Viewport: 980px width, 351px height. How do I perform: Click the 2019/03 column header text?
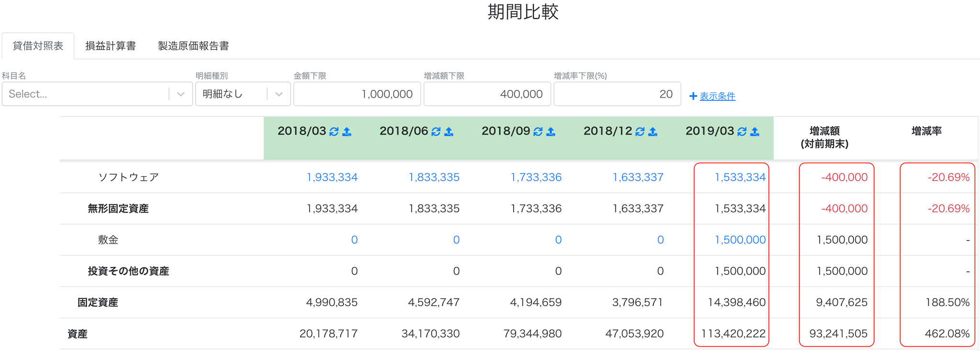(710, 131)
